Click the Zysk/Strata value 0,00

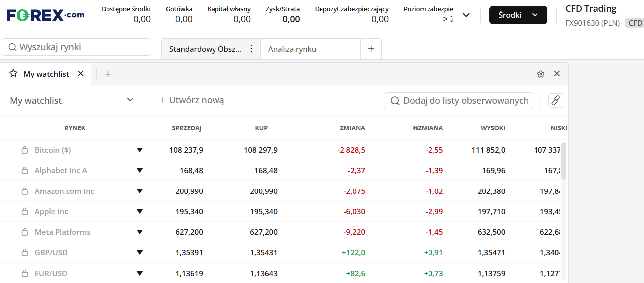pos(291,19)
